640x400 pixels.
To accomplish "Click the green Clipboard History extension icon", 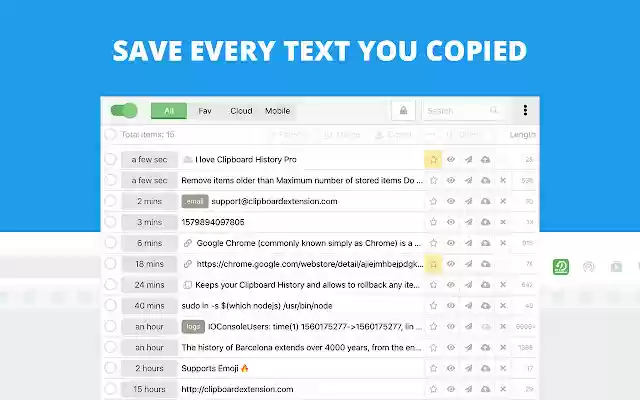I will [x=561, y=267].
